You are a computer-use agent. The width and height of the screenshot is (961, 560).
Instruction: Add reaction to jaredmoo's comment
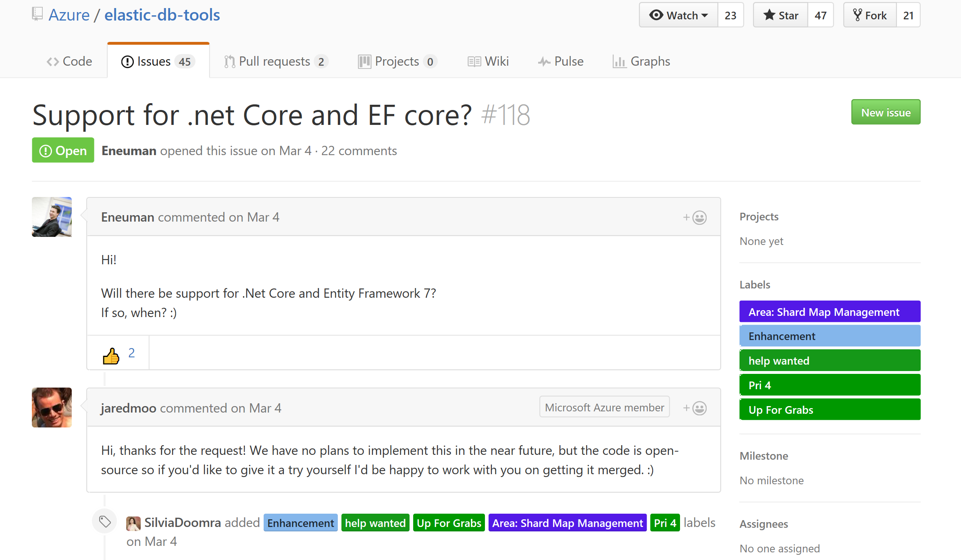pos(695,408)
